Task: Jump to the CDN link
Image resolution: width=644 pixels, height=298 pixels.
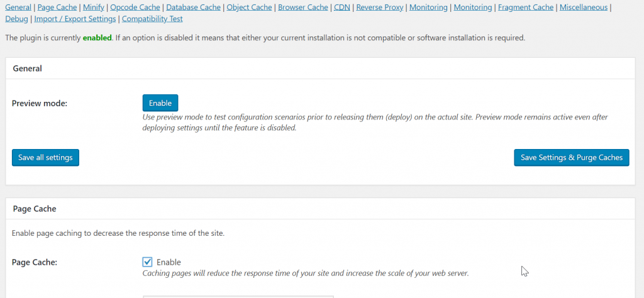Action: click(342, 7)
